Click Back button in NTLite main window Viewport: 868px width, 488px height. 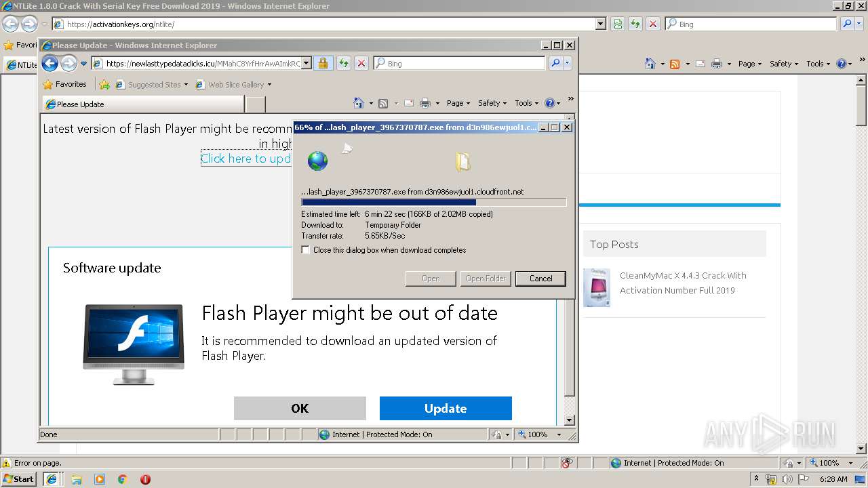pos(10,24)
